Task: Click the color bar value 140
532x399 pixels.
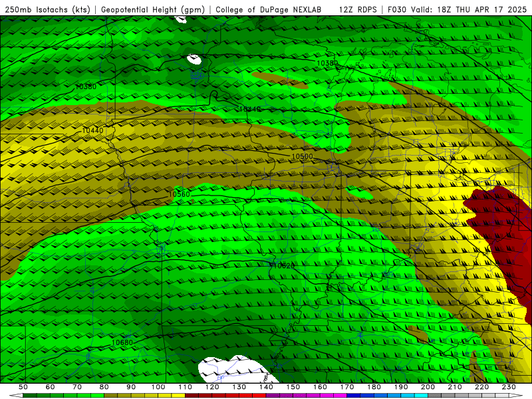Action: 266,387
